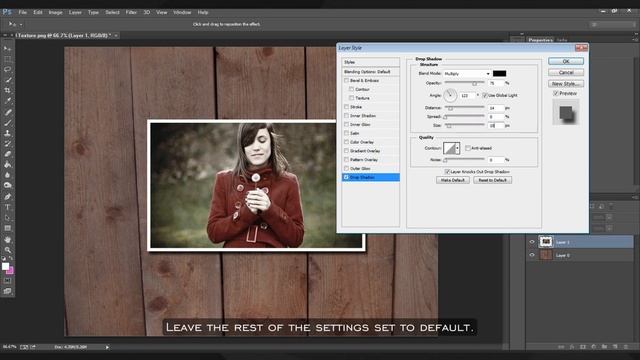Click the Make Default button

[453, 180]
